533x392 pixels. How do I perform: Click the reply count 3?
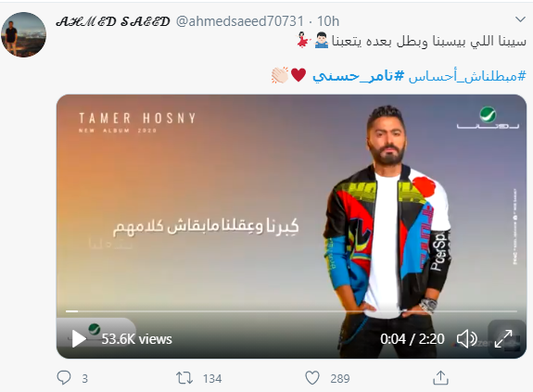84,378
